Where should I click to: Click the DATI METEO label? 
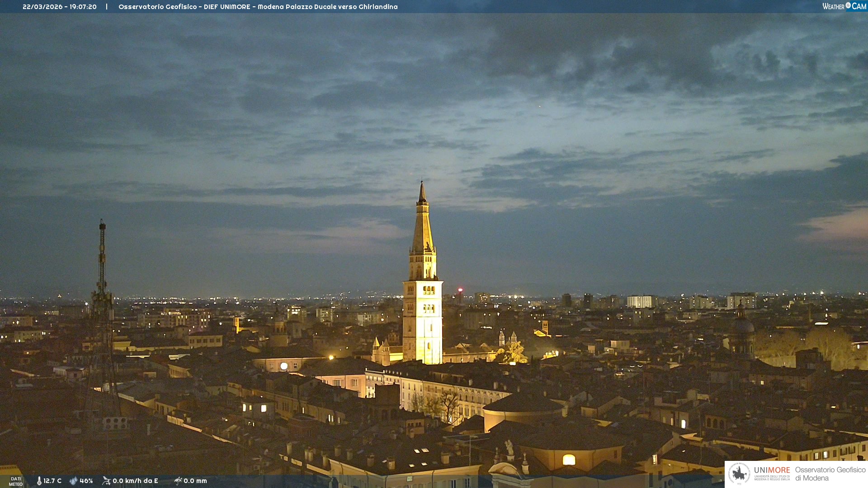16,481
